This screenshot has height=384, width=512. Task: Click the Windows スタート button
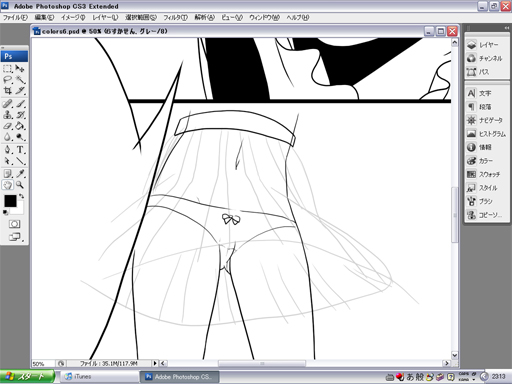[x=27, y=377]
